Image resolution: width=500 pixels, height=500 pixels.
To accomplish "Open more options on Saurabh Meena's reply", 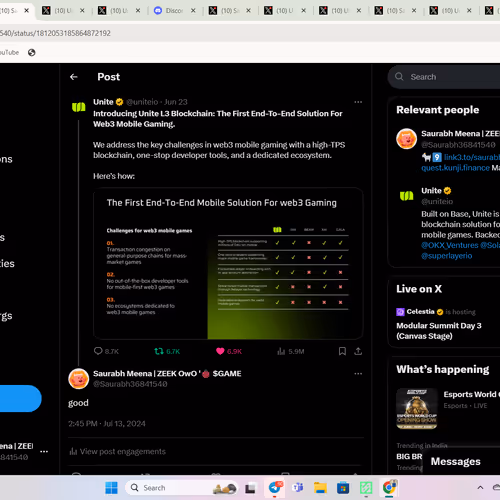I will [358, 374].
